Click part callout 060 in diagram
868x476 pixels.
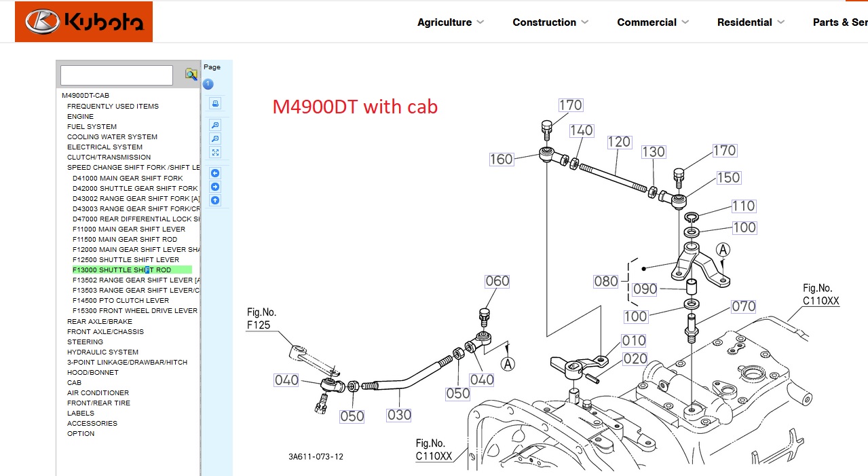497,280
